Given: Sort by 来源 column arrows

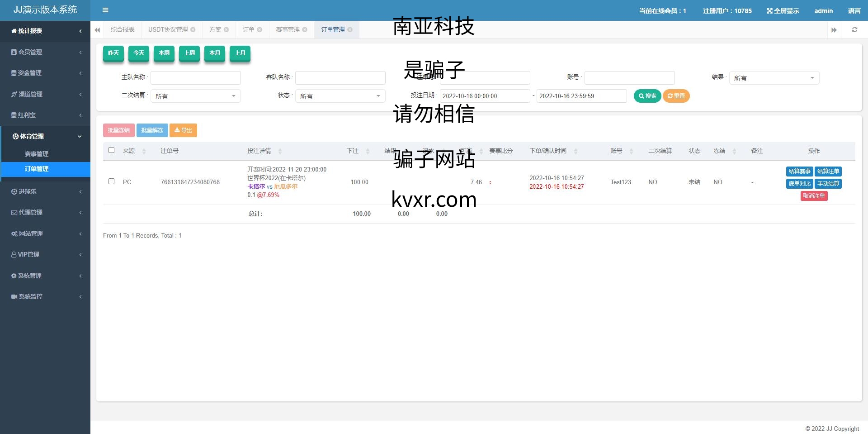Looking at the screenshot, I should click(144, 151).
